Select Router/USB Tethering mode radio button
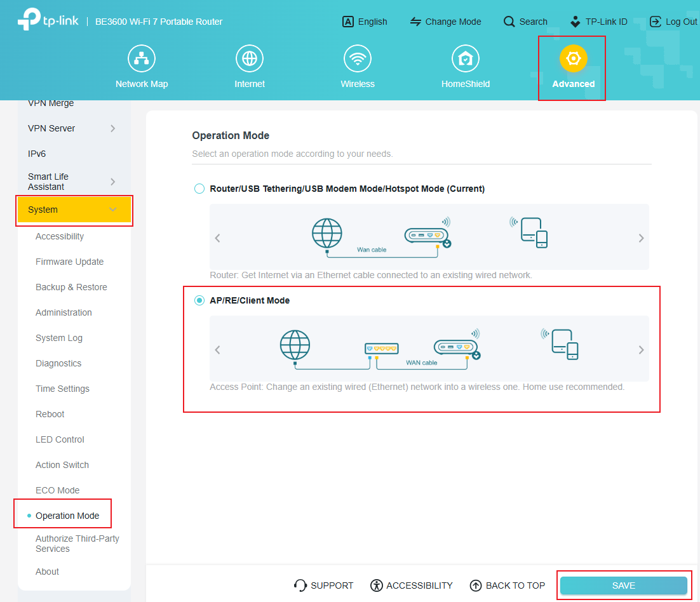 [x=199, y=189]
